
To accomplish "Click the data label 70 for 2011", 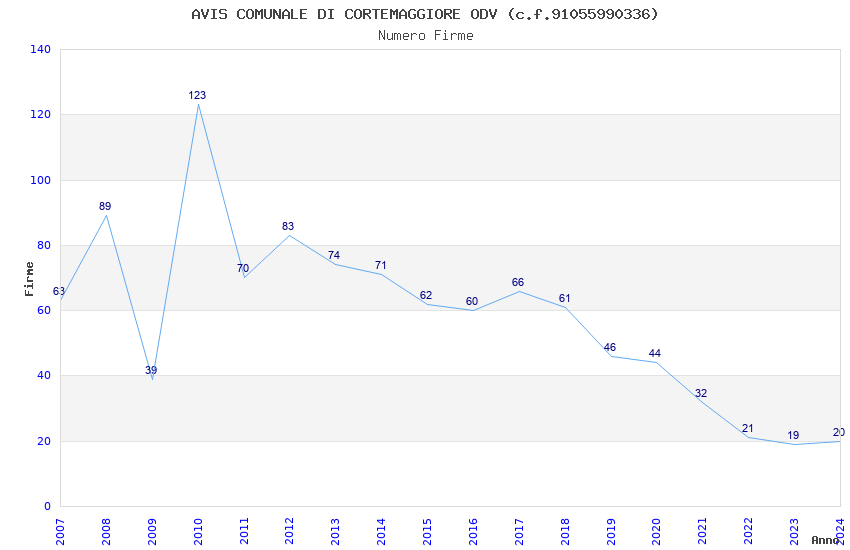I will tap(243, 268).
